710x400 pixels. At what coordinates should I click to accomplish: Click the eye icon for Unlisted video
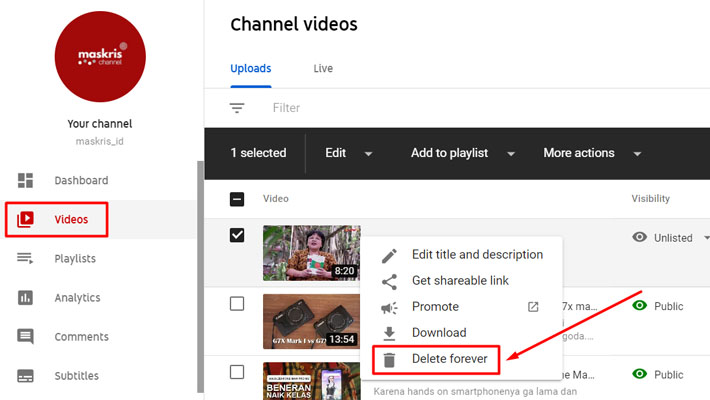coord(639,237)
